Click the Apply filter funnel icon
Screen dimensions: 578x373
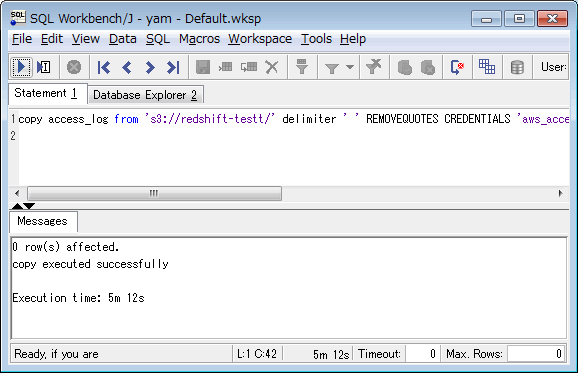(x=332, y=68)
